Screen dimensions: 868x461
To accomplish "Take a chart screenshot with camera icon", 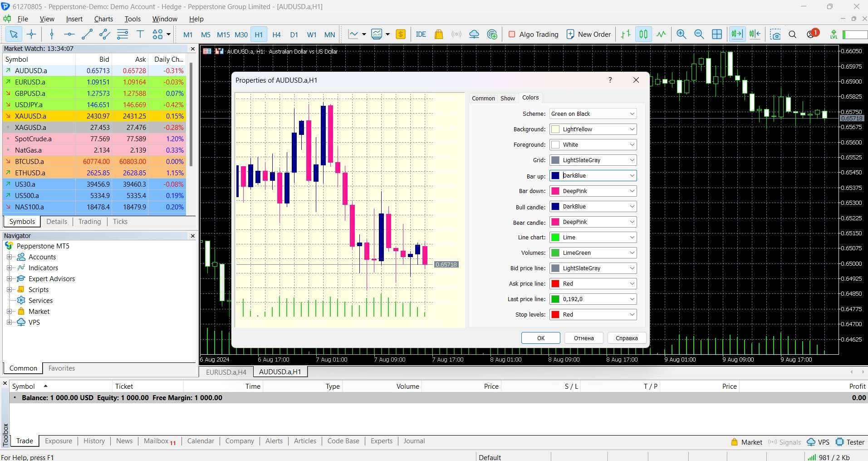I will click(775, 34).
